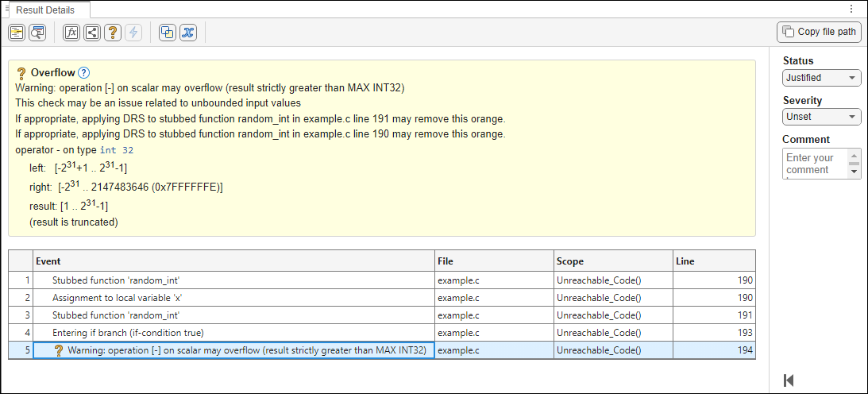Click the Comment box scroll-up arrow
Image resolution: width=868 pixels, height=394 pixels.
point(854,155)
